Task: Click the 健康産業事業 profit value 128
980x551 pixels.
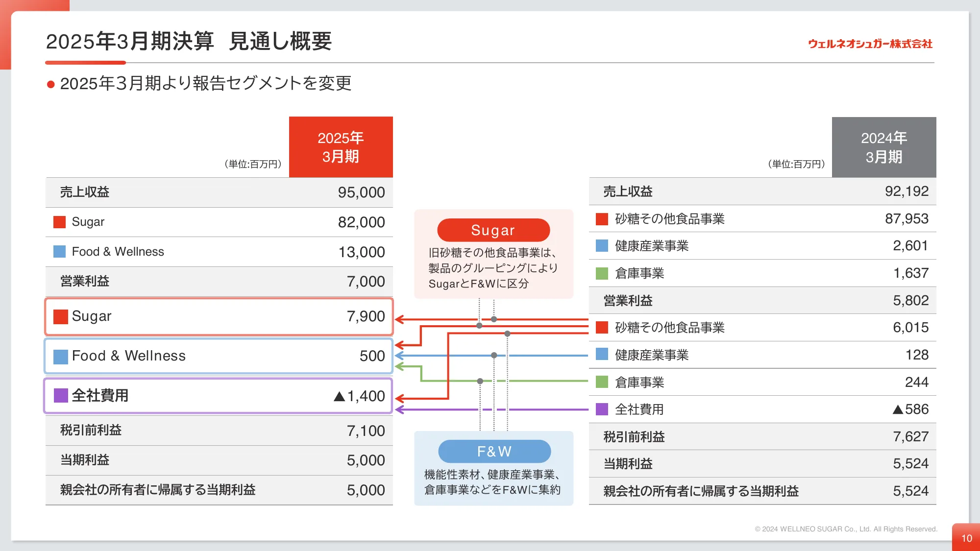Action: click(917, 355)
